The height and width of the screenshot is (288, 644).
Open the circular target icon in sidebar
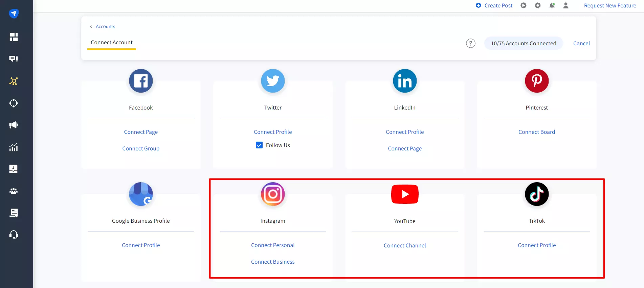(14, 103)
